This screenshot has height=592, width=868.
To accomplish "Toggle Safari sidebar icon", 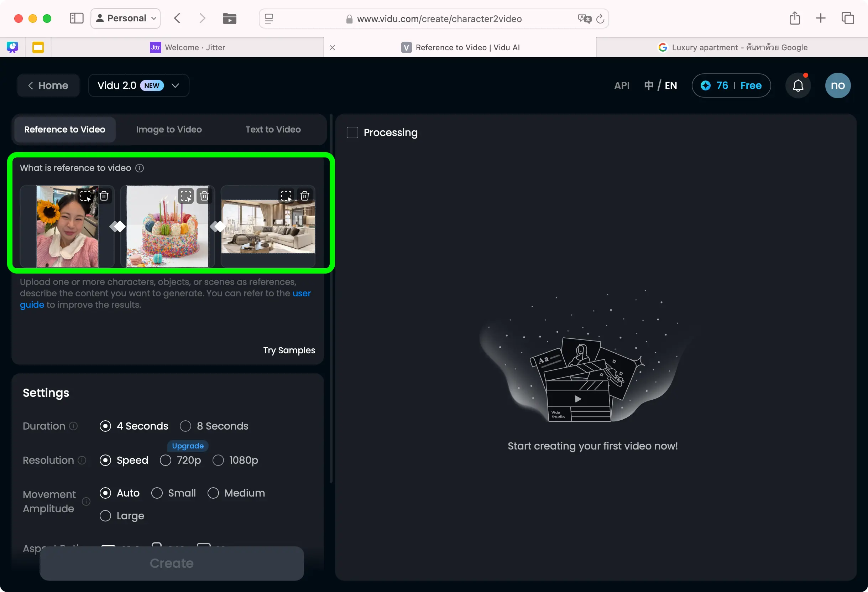I will click(77, 18).
